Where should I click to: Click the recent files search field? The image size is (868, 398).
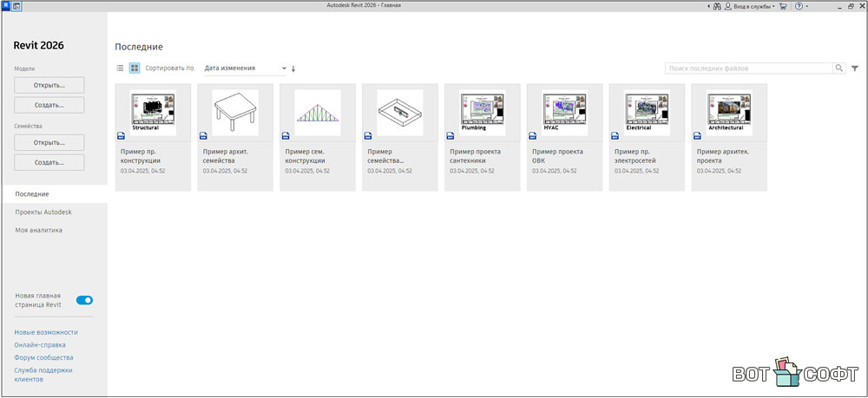click(x=748, y=68)
